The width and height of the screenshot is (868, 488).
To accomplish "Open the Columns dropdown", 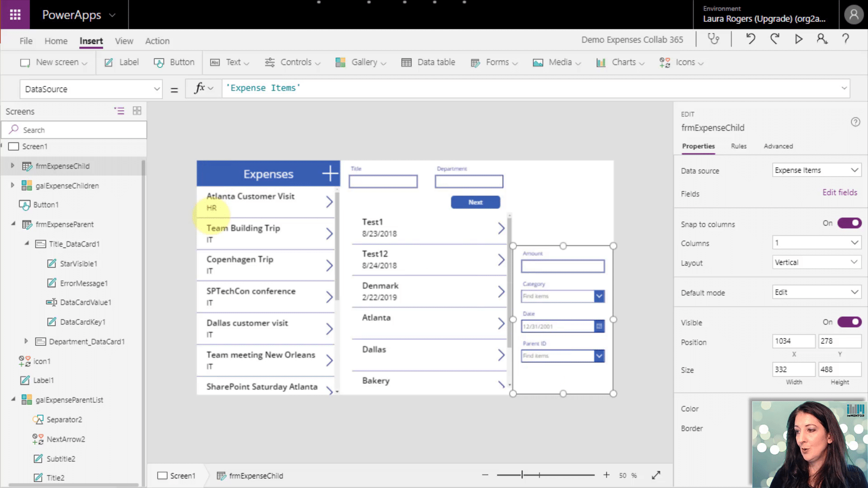I will 816,243.
